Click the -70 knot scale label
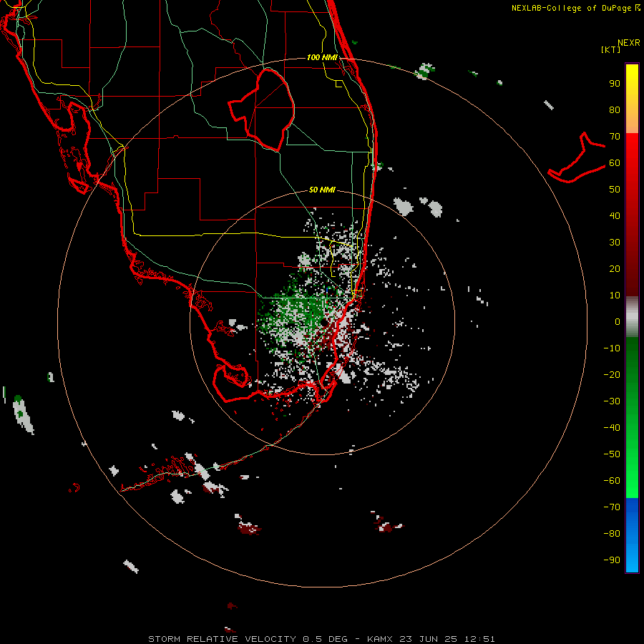 click(x=612, y=507)
